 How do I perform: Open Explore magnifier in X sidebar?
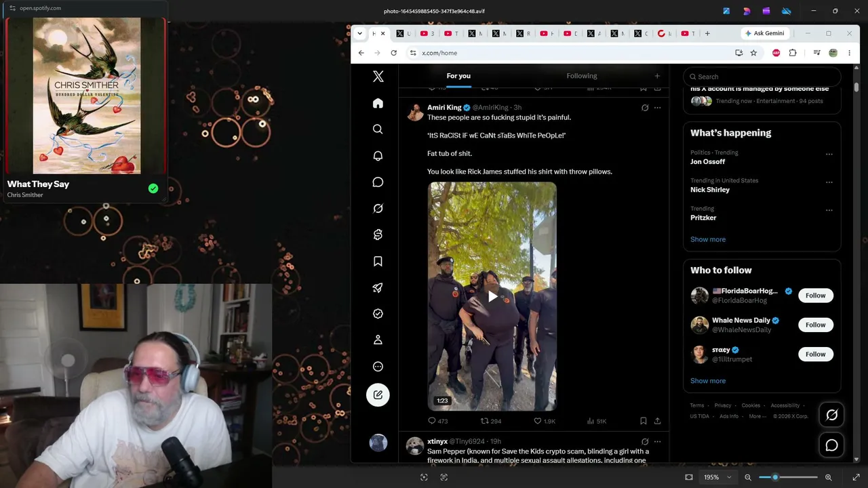click(x=378, y=129)
